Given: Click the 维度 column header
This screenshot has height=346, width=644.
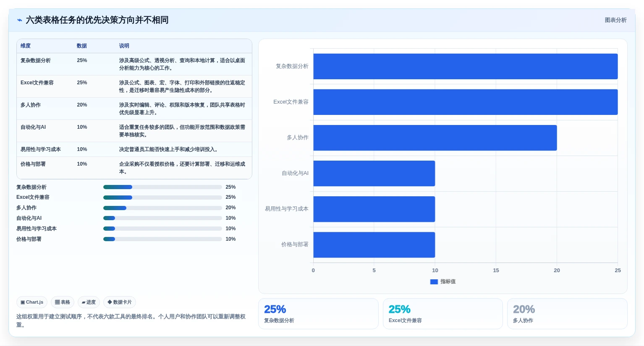Looking at the screenshot, I should point(26,46).
